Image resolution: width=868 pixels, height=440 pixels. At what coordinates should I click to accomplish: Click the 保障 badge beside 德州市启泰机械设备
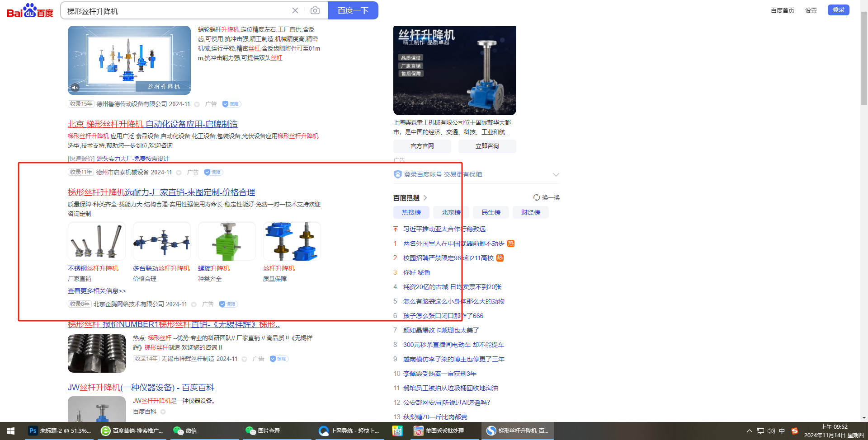(x=213, y=172)
